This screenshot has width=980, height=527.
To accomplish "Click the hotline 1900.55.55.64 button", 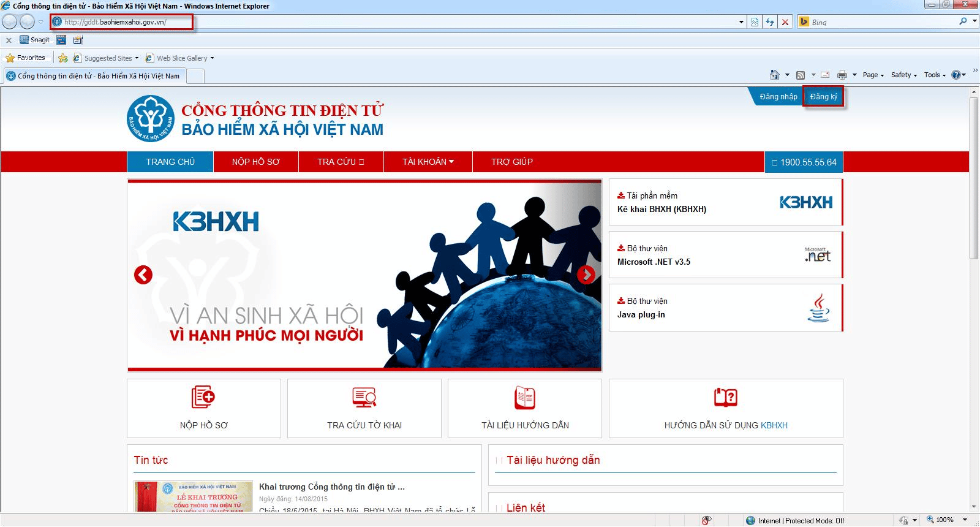I will (x=804, y=162).
